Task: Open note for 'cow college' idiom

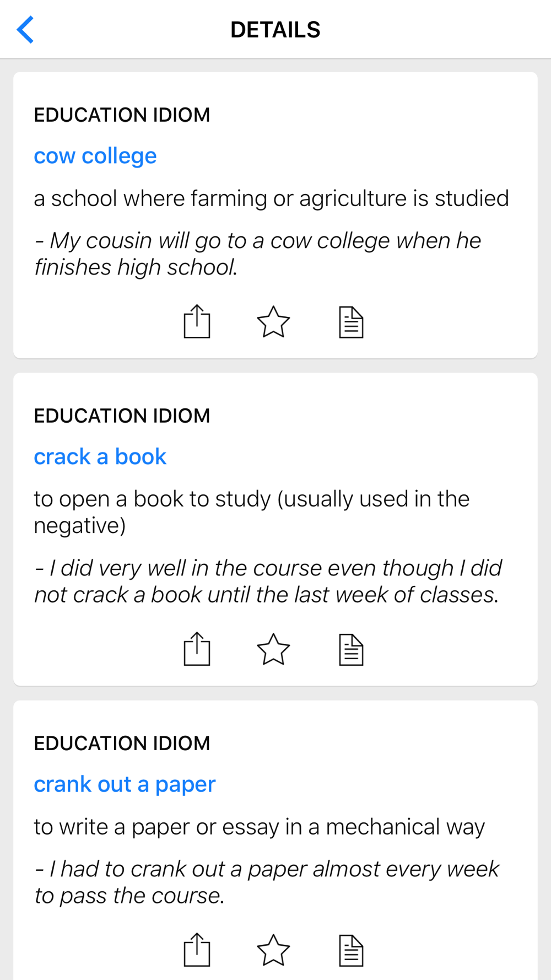Action: coord(351,322)
